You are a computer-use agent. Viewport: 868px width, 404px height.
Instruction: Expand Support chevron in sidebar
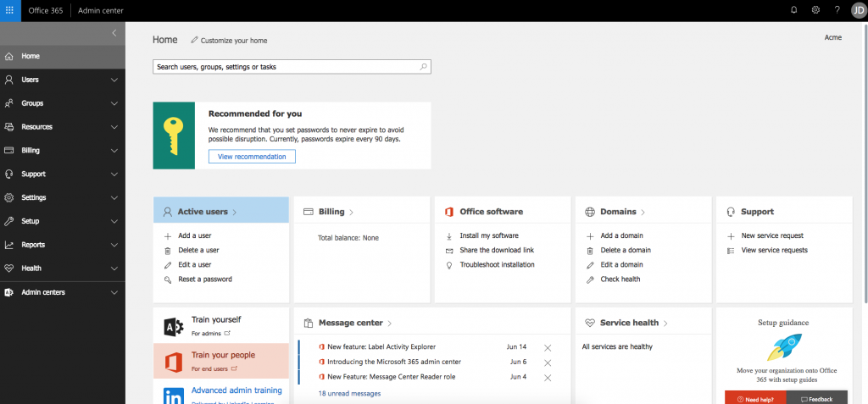point(114,174)
